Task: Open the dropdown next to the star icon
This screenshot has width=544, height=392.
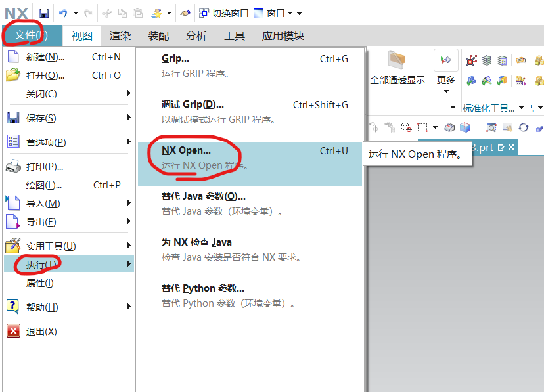Action: point(169,13)
